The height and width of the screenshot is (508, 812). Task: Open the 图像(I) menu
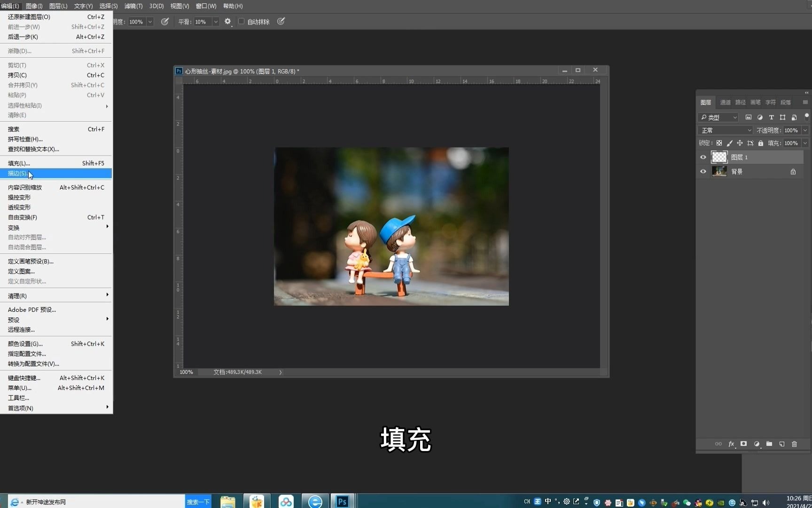coord(34,6)
